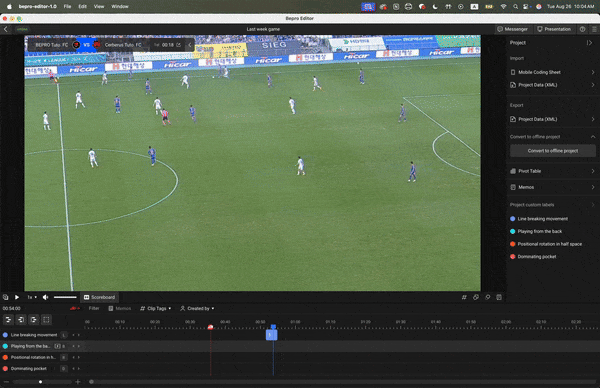Import a Mobile Coding Sheet
Viewport: 600px width, 388px height.
(553, 72)
